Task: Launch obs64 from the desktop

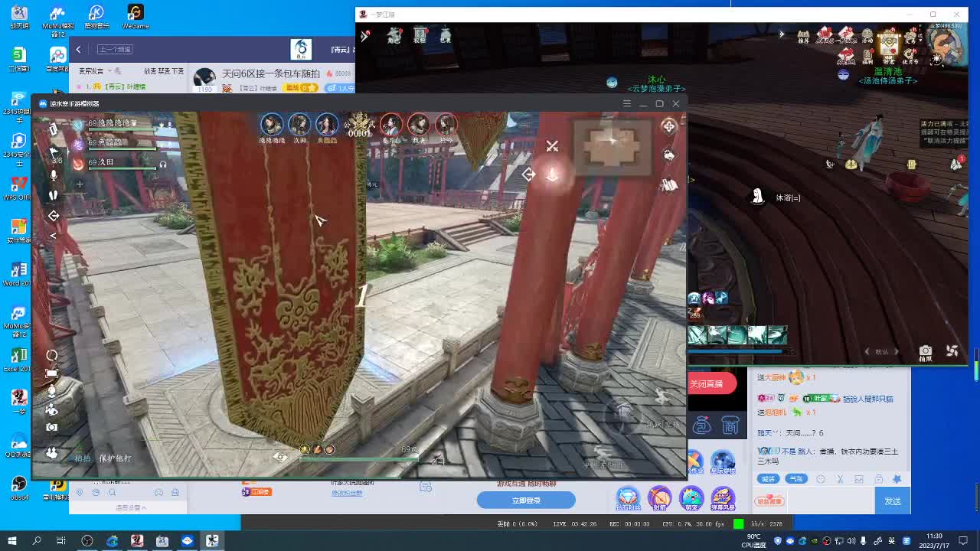Action: [x=18, y=488]
